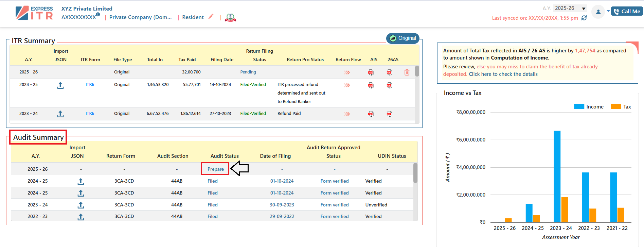
Task: Open Form verified for 2023-24 audit
Action: (x=335, y=205)
